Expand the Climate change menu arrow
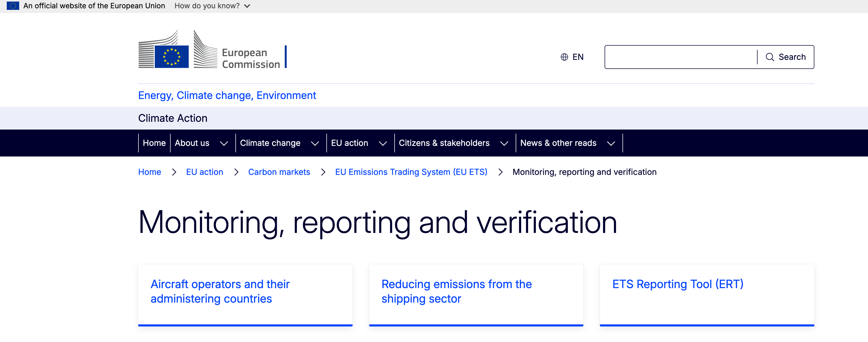Image resolution: width=868 pixels, height=342 pixels. click(315, 143)
